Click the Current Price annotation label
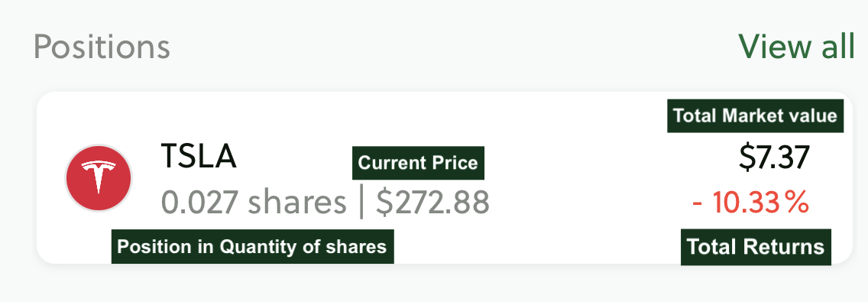Viewport: 868px width, 302px height. tap(418, 163)
